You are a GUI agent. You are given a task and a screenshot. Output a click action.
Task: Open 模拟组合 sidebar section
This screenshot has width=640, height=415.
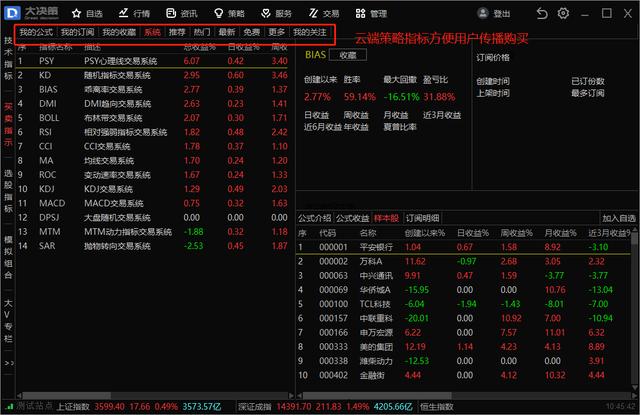(x=8, y=257)
